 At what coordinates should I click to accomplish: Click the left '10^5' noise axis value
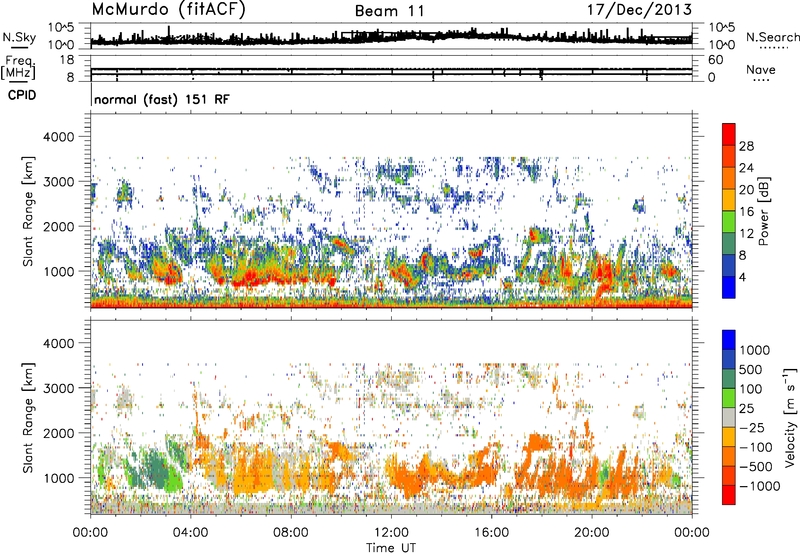(x=61, y=28)
